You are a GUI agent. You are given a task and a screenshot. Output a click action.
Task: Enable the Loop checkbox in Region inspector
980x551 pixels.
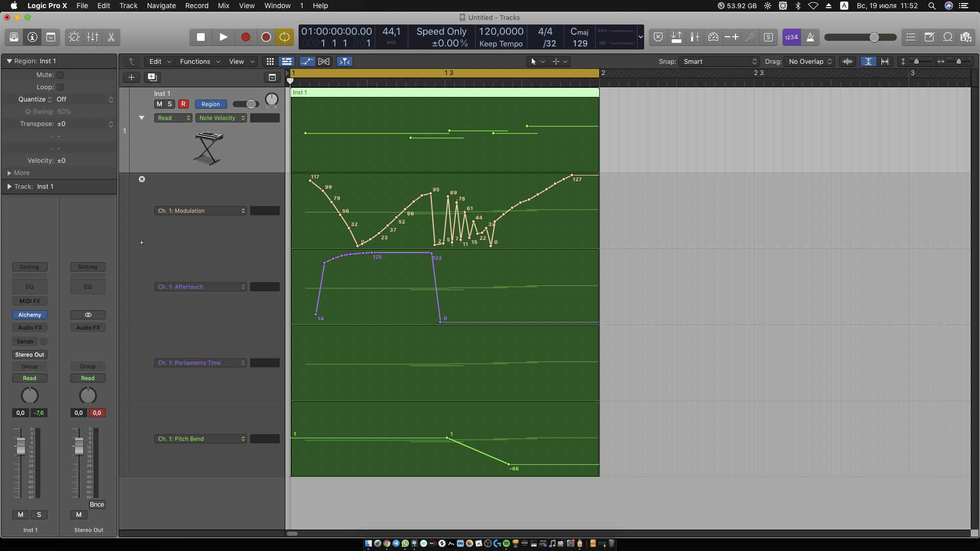[x=60, y=87]
